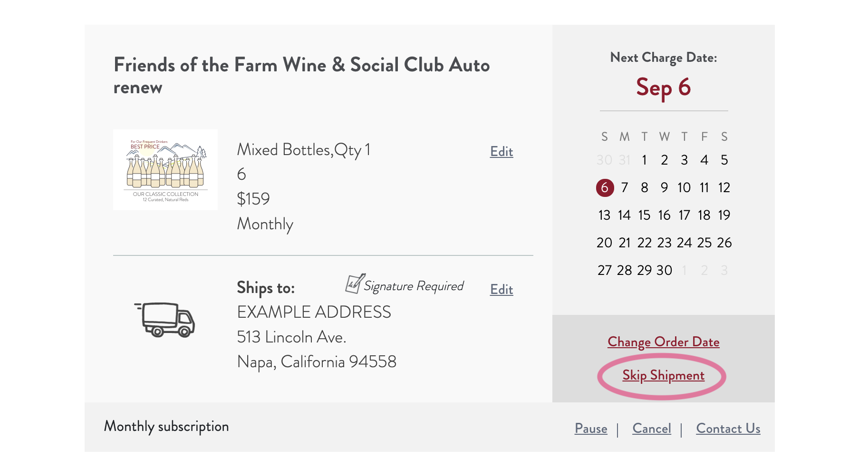Pause the monthly subscription
Screen dimensions: 868x469
click(591, 429)
